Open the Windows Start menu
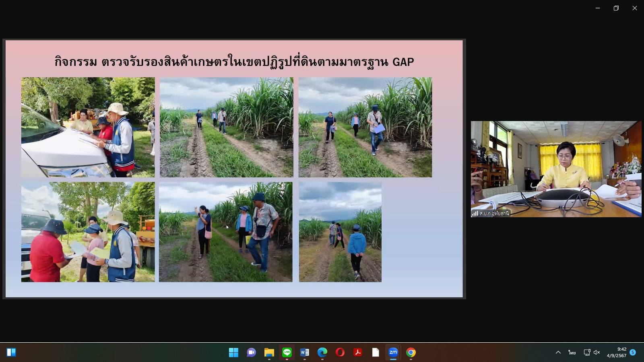Image resolution: width=644 pixels, height=362 pixels. point(233,352)
